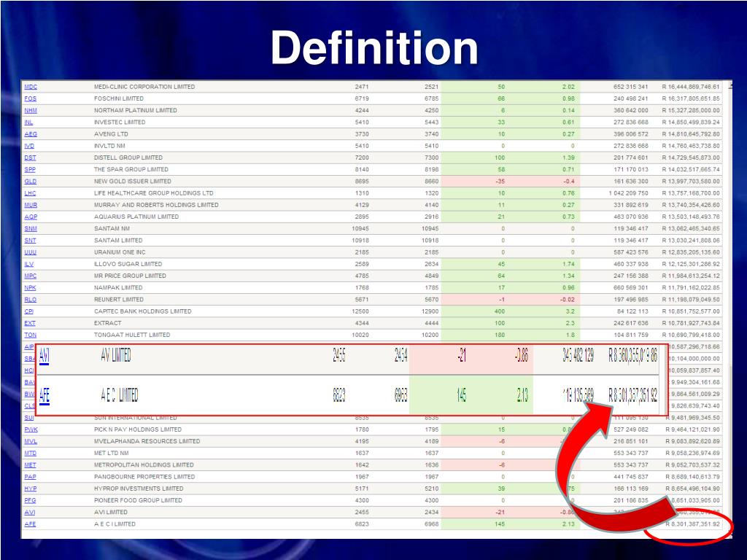Open the PFG ticker link
The width and height of the screenshot is (747, 560).
(x=30, y=500)
